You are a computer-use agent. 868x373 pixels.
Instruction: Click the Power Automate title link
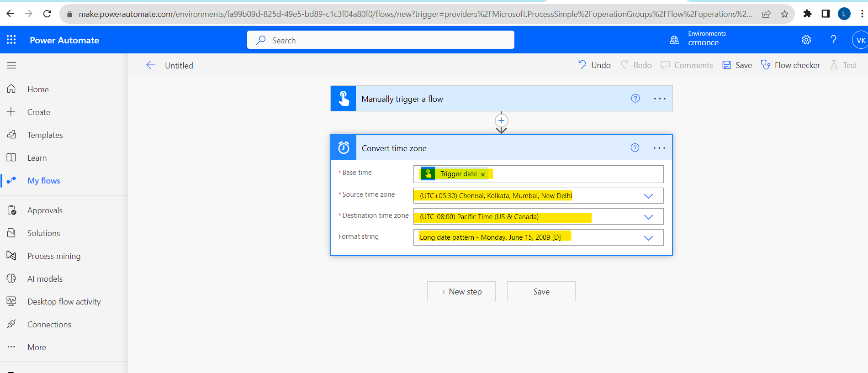point(64,40)
